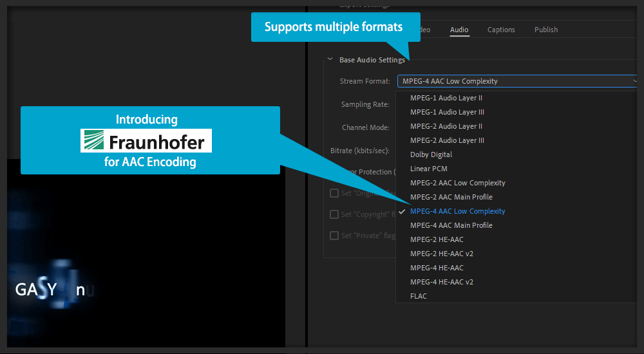Switch to the Audio tab
Image resolution: width=644 pixels, height=354 pixels.
(459, 30)
